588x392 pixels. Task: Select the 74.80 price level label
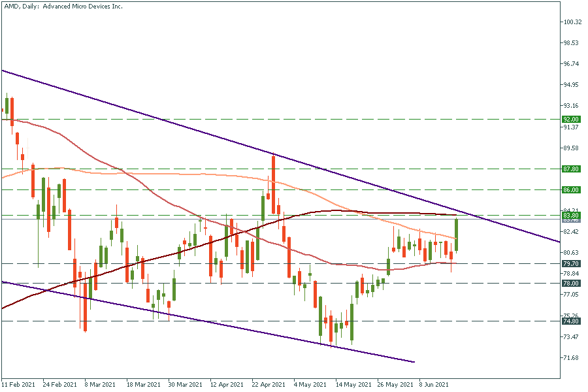(571, 321)
